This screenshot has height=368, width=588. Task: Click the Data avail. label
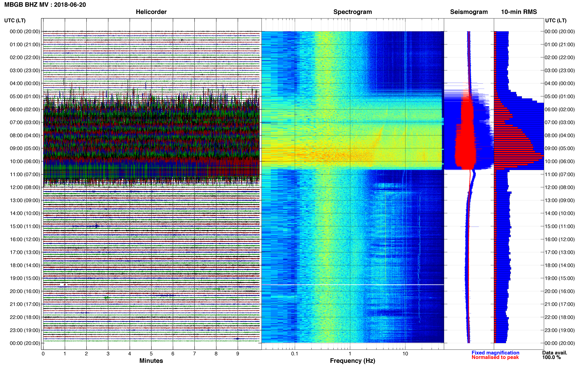click(x=555, y=353)
